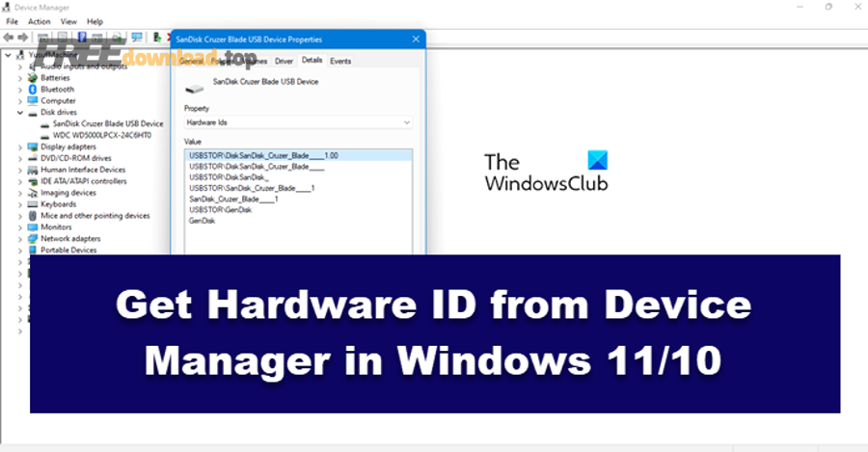
Task: Select Mice and other pointing devices item
Action: tap(95, 216)
